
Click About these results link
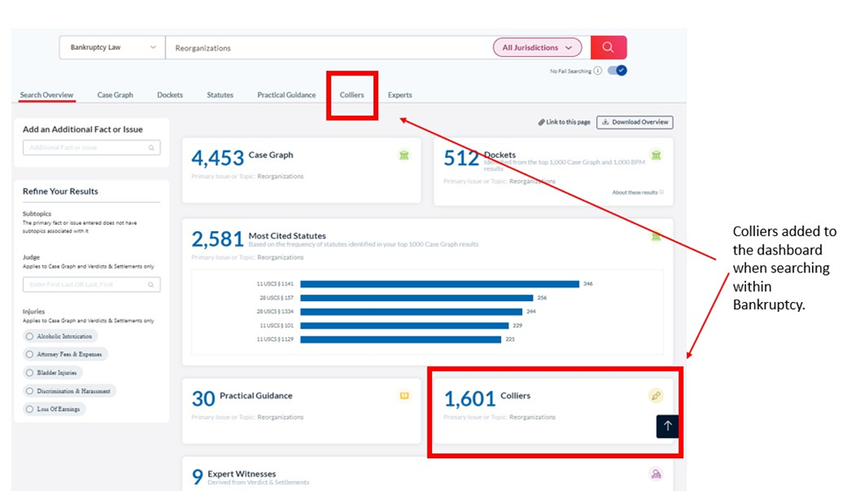(x=637, y=192)
